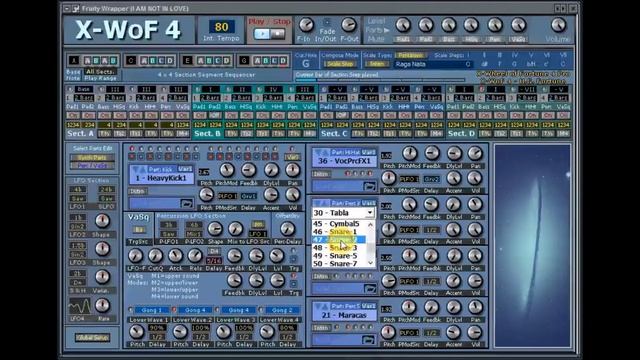Open Kick part Div1 delay selector
The width and height of the screenshot is (640, 360).
(248, 196)
